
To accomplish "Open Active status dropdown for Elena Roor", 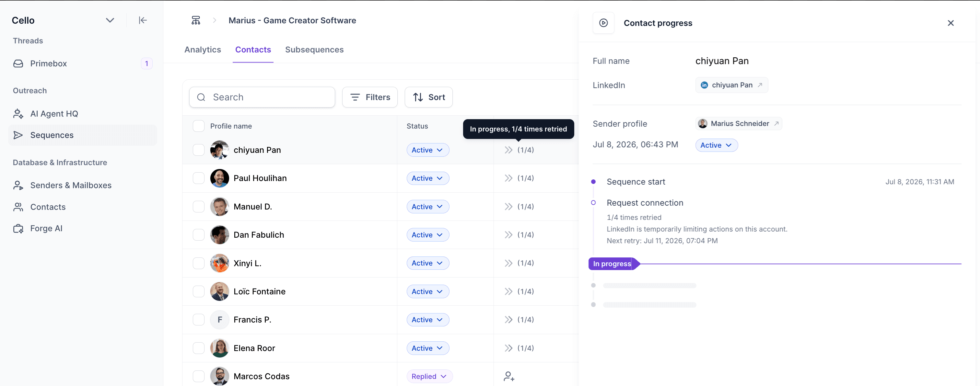I will coord(427,348).
